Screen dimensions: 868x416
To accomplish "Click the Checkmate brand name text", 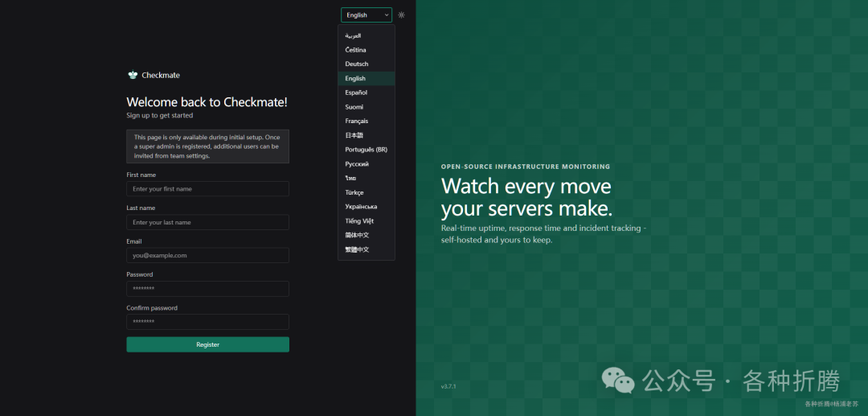I will pyautogui.click(x=161, y=76).
